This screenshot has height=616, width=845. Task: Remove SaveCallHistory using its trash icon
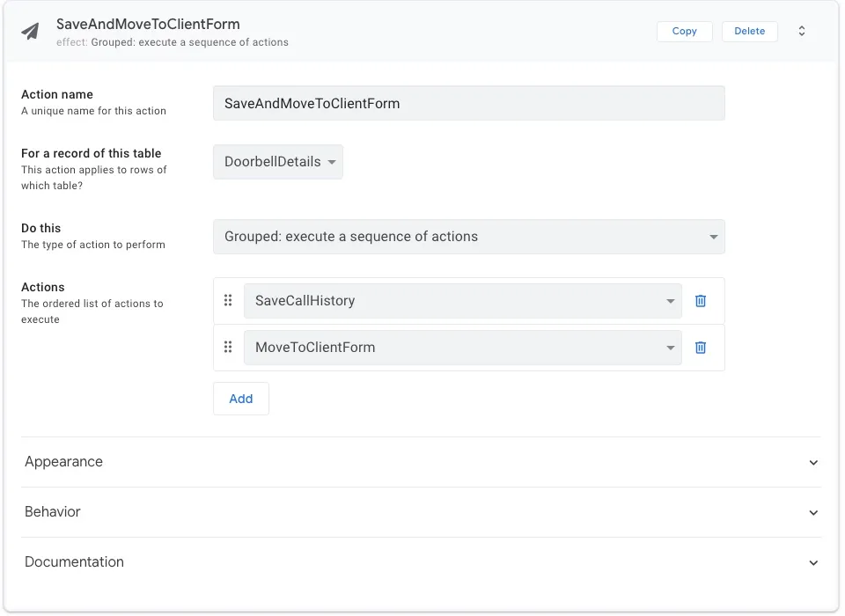[x=701, y=301]
